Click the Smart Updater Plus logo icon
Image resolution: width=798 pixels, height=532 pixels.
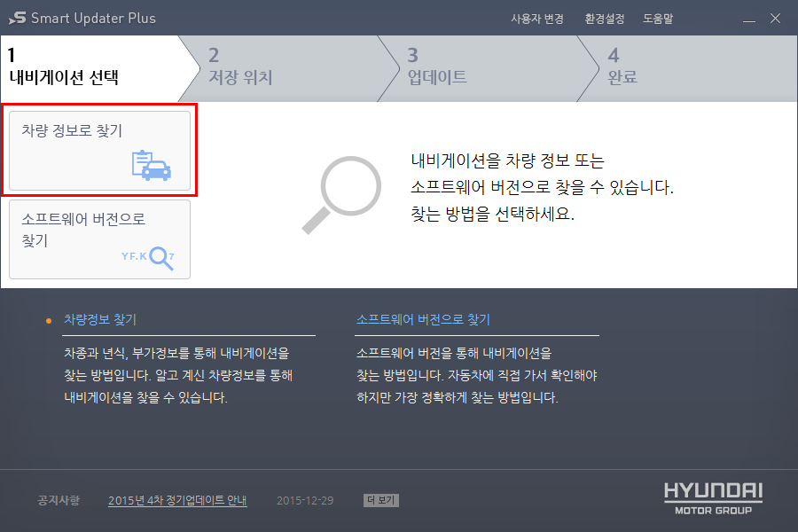click(x=18, y=18)
